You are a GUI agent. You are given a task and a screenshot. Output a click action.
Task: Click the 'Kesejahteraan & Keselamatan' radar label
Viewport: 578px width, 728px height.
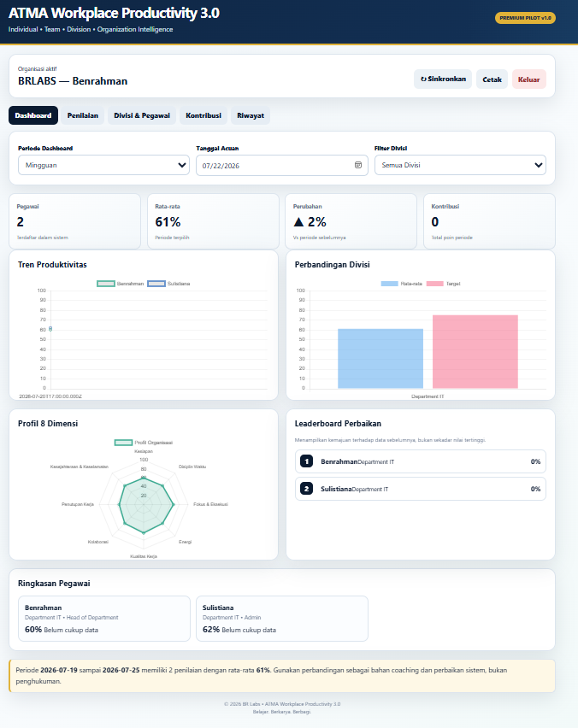pyautogui.click(x=80, y=467)
